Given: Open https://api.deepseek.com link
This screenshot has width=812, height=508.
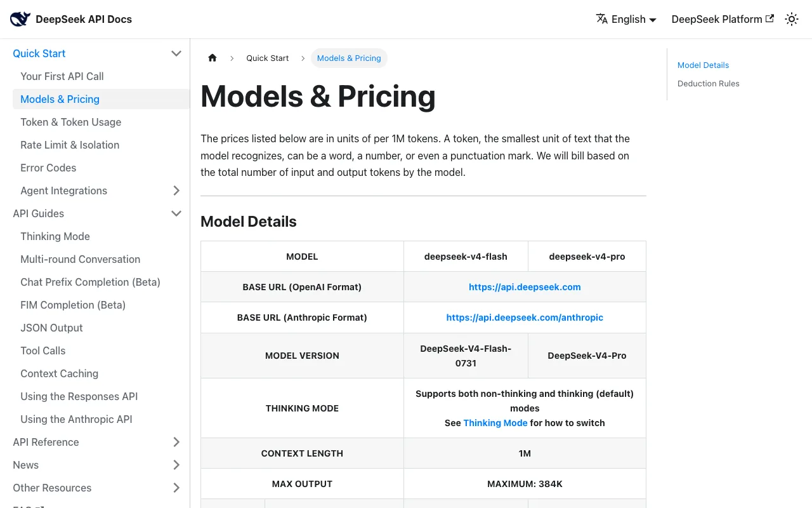Looking at the screenshot, I should [525, 287].
